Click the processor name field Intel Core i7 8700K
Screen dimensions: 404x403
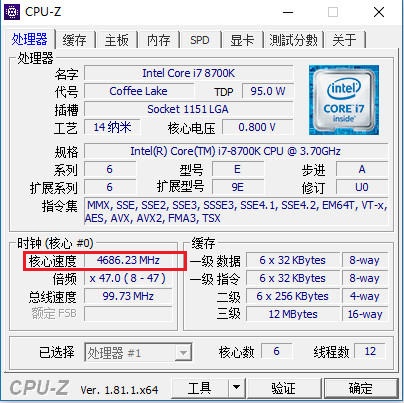coord(189,73)
